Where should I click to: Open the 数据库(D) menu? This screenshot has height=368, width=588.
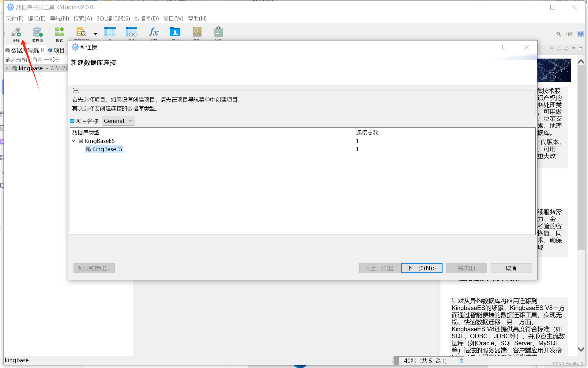tap(146, 18)
